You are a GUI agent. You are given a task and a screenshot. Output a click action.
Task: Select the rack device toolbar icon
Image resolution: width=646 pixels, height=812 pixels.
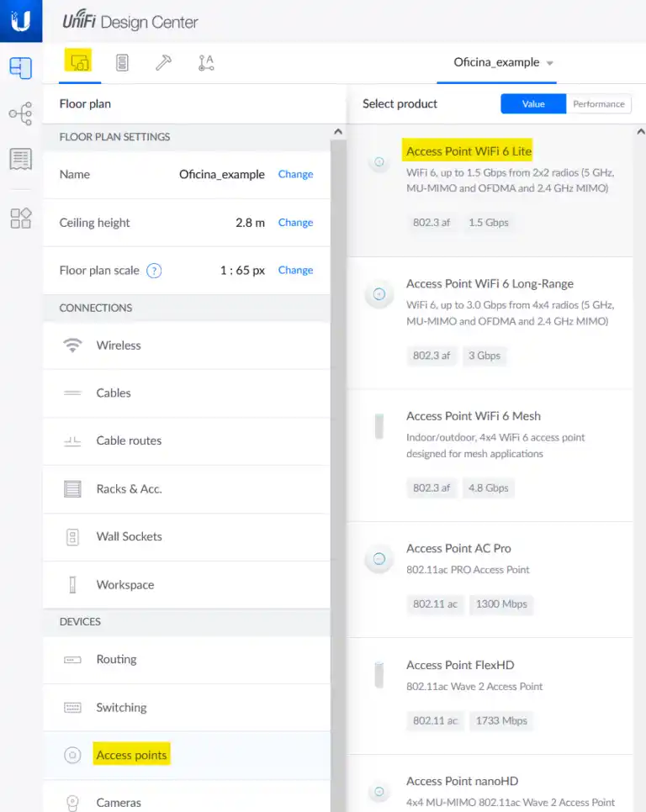click(122, 62)
